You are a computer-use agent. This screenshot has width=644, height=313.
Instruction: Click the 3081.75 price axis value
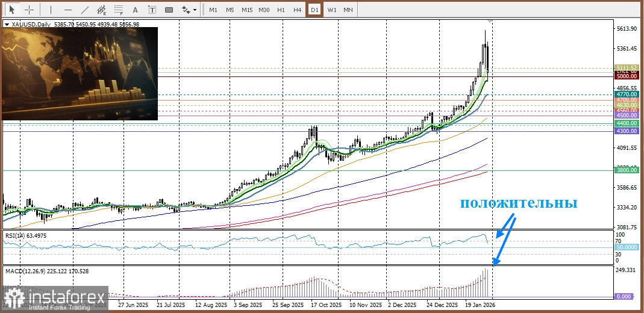coord(627,227)
